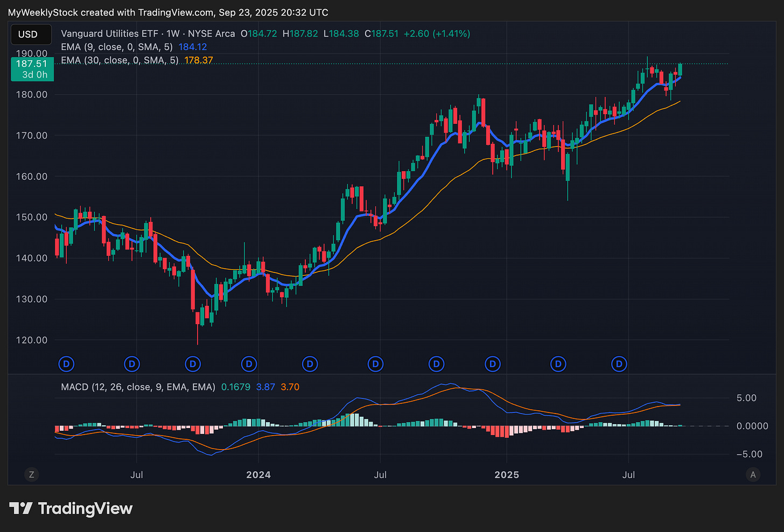Click the EMA 9 value 184.12
784x532 pixels.
point(193,47)
